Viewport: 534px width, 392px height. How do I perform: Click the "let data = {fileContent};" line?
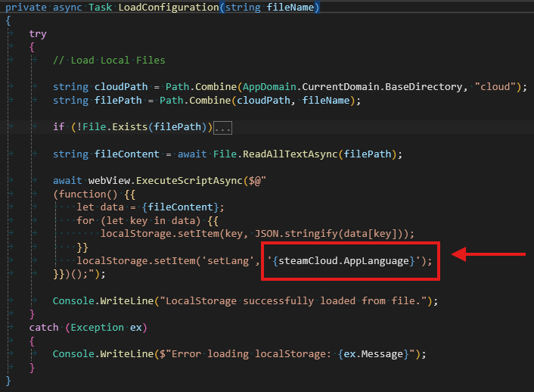tap(151, 207)
